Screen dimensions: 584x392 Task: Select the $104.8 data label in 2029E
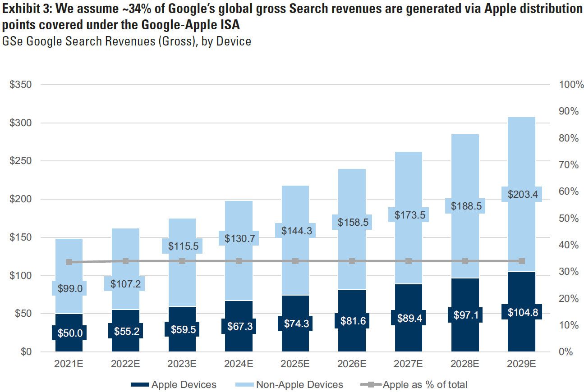(x=521, y=312)
